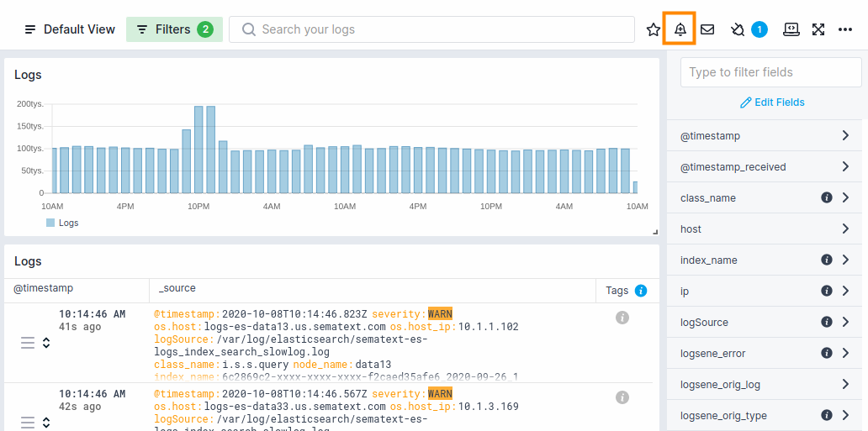868x431 pixels.
Task: Toggle fullscreen with the expand-arrows icon
Action: click(x=818, y=29)
